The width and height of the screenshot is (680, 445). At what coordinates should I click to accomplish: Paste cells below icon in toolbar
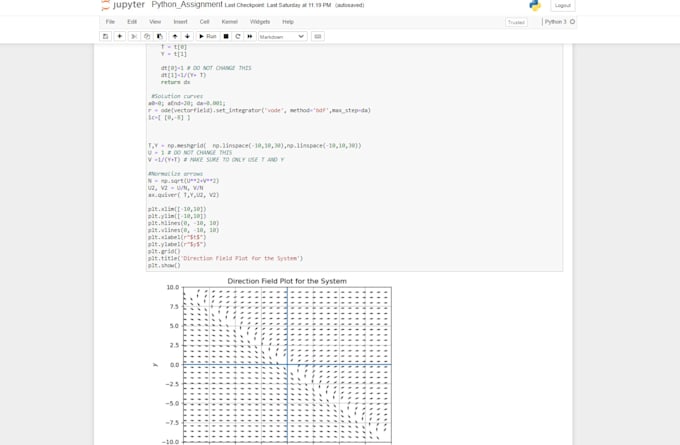tap(160, 36)
